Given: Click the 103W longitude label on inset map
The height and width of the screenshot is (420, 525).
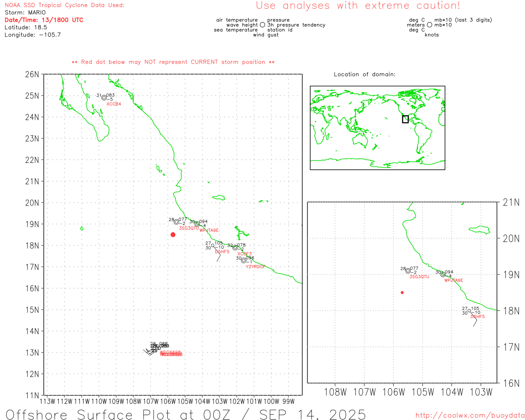Looking at the screenshot, I should [481, 392].
